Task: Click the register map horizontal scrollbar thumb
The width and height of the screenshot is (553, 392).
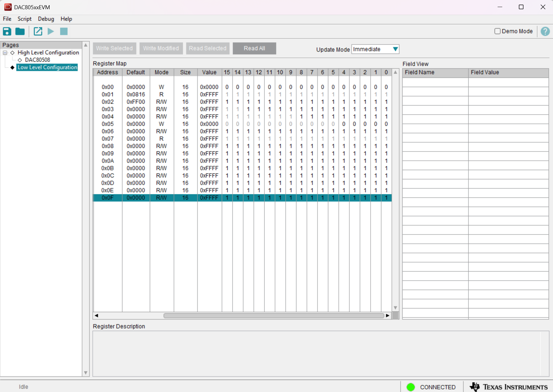Action: click(274, 315)
